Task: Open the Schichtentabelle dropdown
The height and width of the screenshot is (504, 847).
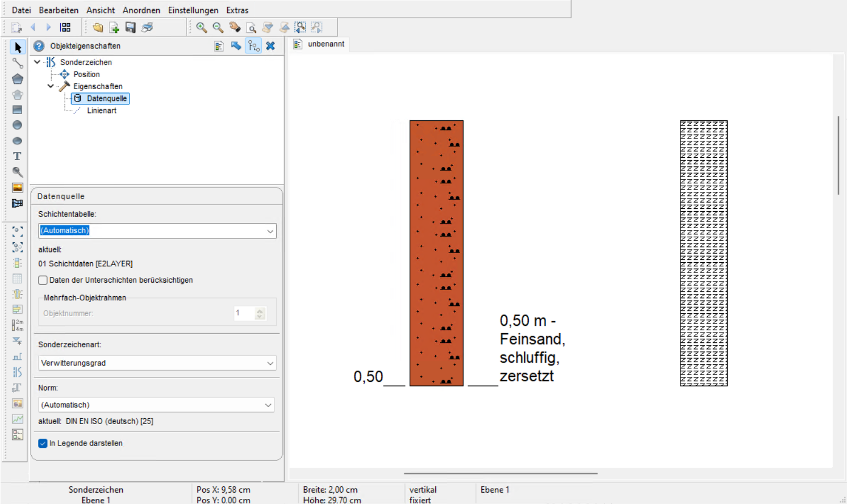Action: [157, 231]
